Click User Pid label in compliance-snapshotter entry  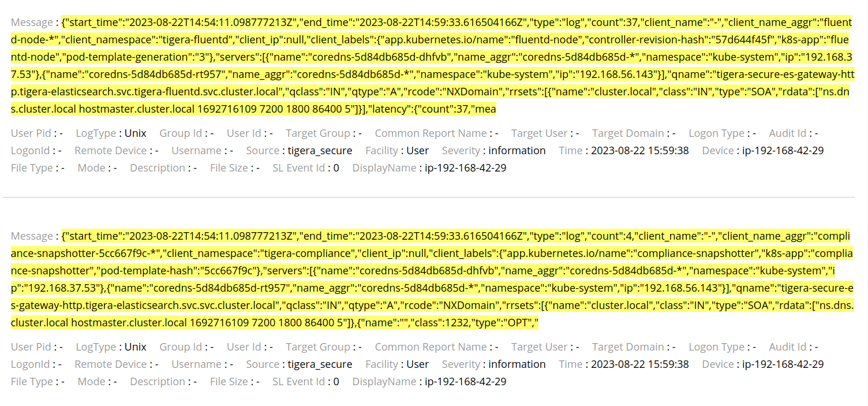coord(31,347)
